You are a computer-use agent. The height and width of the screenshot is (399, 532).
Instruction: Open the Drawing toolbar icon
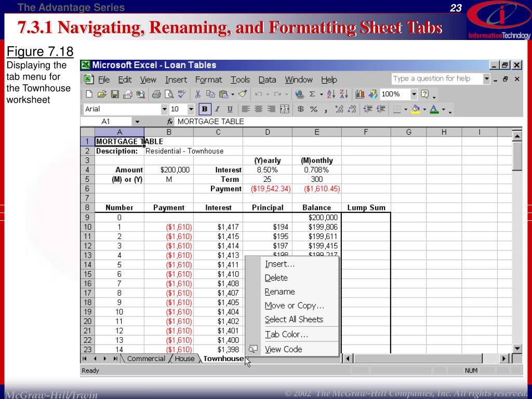(x=373, y=94)
